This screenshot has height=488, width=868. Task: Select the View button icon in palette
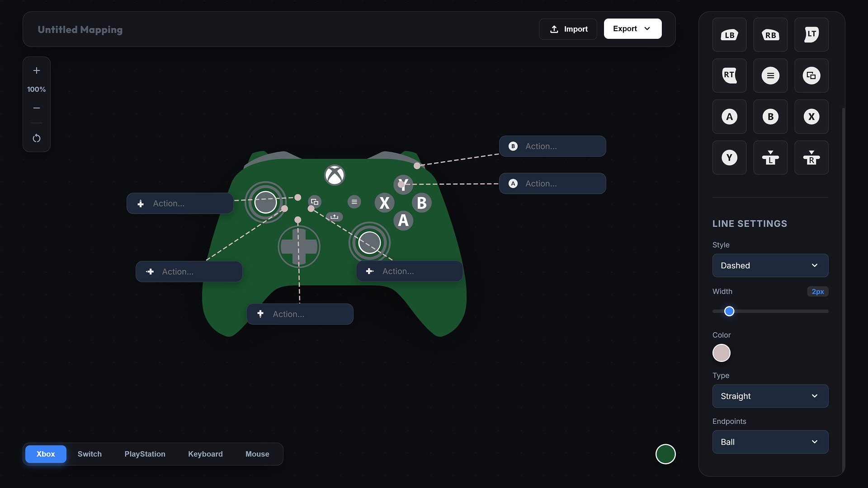pos(811,75)
